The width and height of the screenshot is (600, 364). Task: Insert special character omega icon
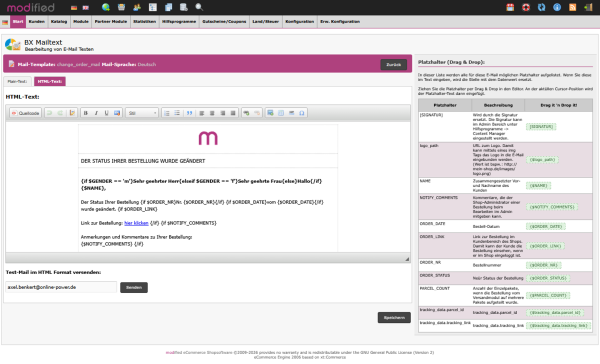302,113
